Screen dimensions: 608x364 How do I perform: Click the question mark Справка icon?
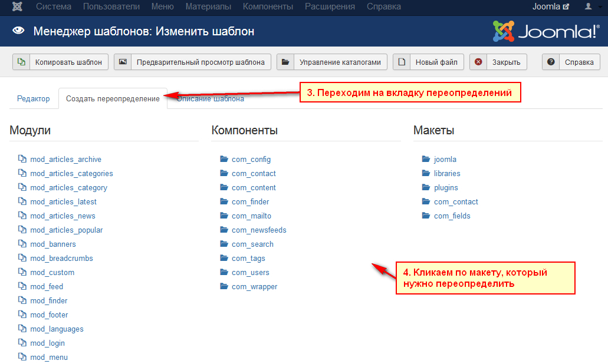[x=551, y=62]
